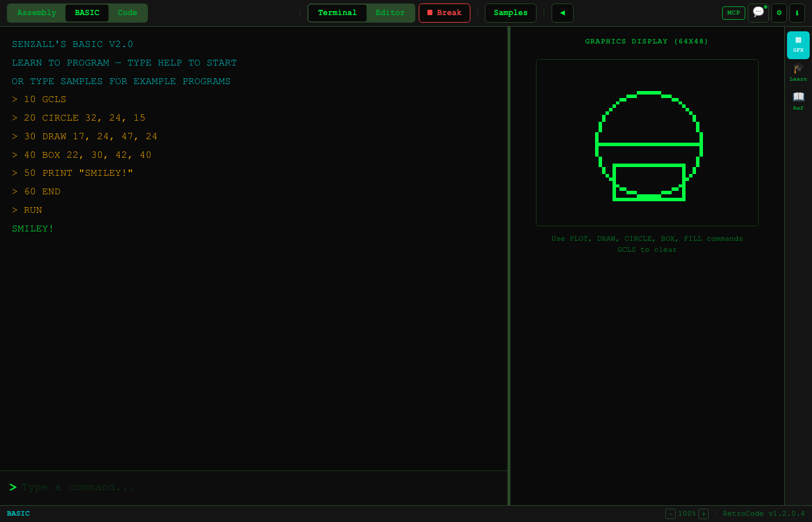Open the Samples list

[510, 13]
